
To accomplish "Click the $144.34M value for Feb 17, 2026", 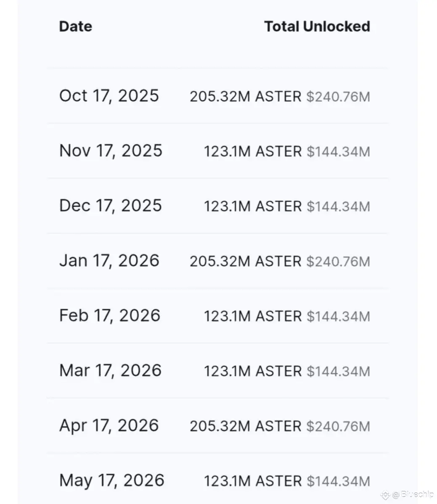I will click(x=338, y=316).
